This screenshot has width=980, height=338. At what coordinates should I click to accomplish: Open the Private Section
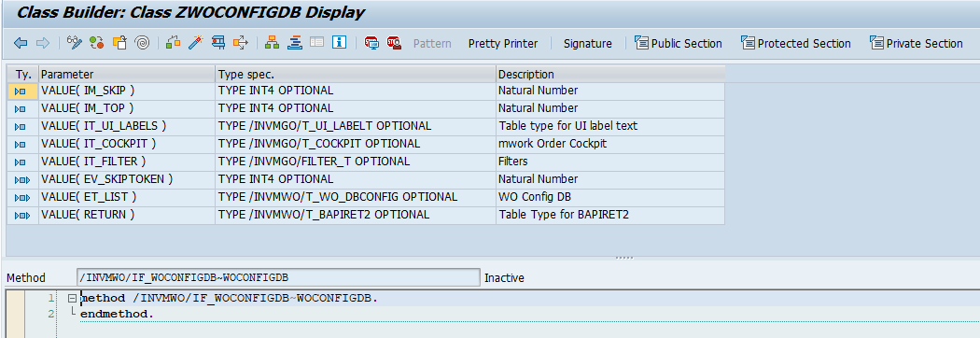click(x=916, y=43)
